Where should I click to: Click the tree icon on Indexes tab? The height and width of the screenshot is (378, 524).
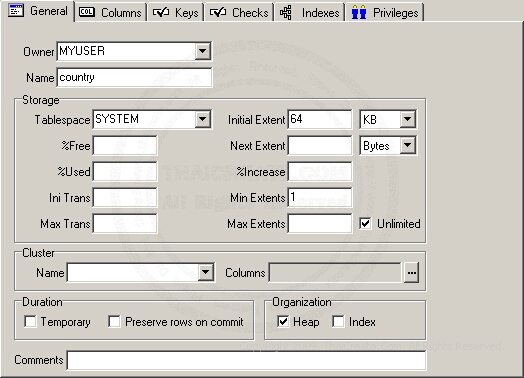tap(286, 12)
